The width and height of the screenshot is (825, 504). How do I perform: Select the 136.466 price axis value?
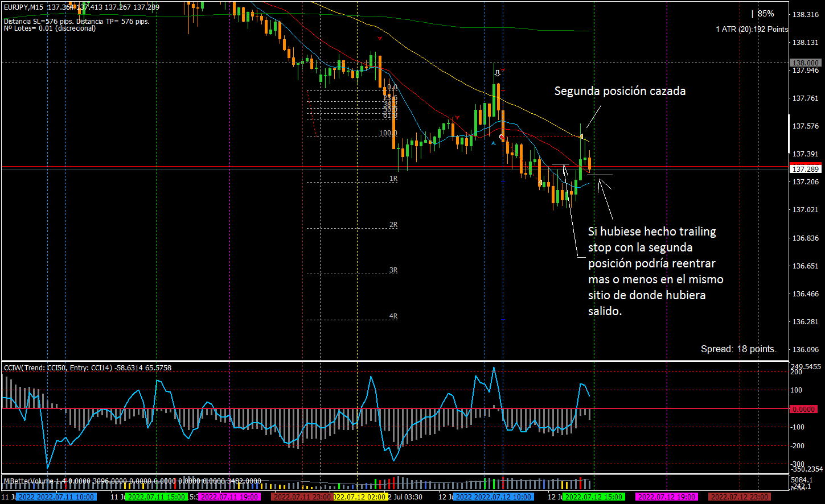pyautogui.click(x=806, y=294)
